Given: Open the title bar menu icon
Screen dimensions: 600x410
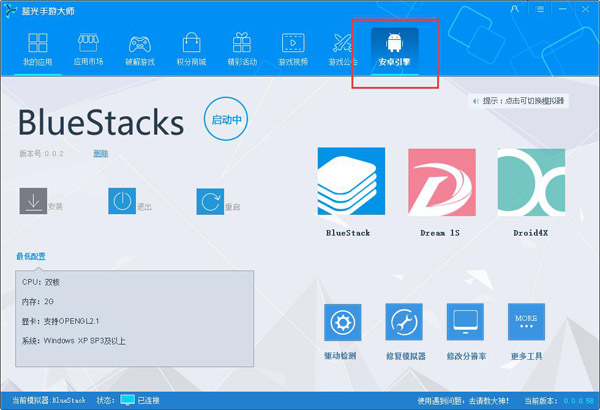Looking at the screenshot, I should [540, 9].
